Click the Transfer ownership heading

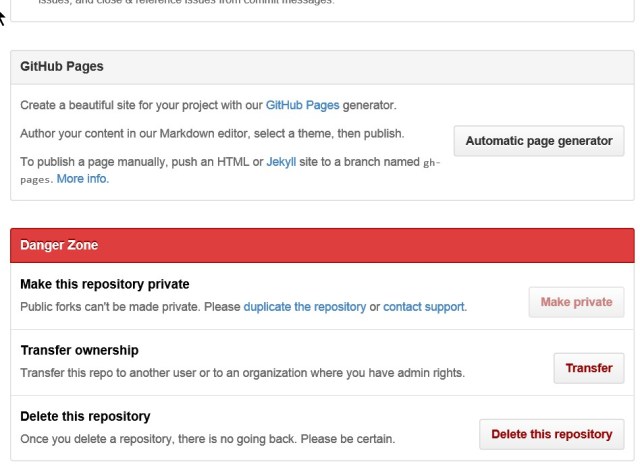(x=79, y=351)
